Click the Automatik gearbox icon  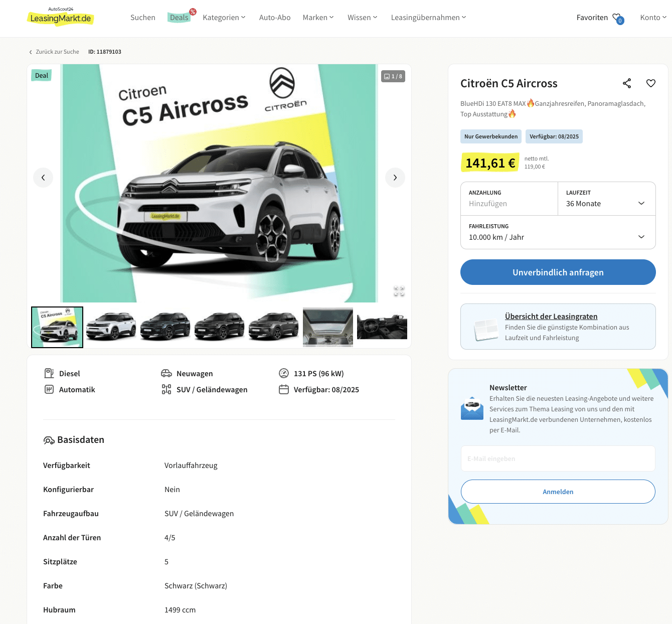click(49, 389)
